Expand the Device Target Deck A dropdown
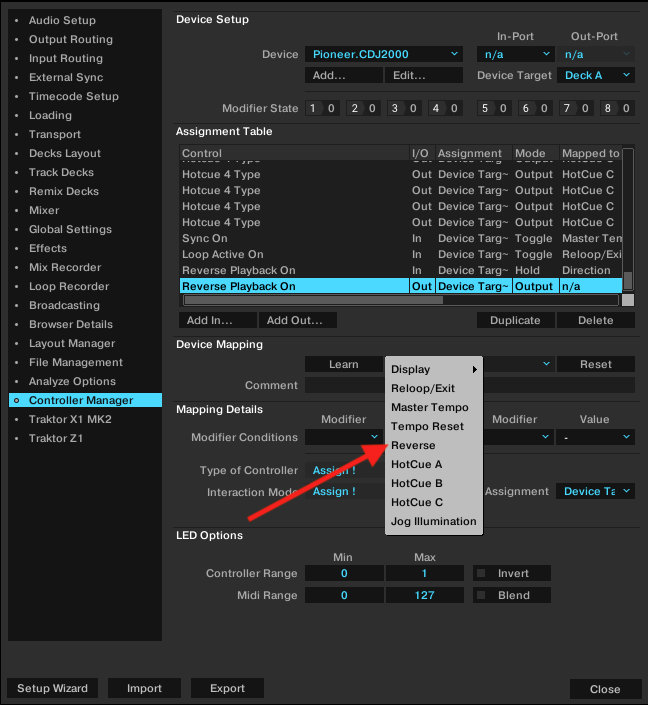 (x=597, y=75)
